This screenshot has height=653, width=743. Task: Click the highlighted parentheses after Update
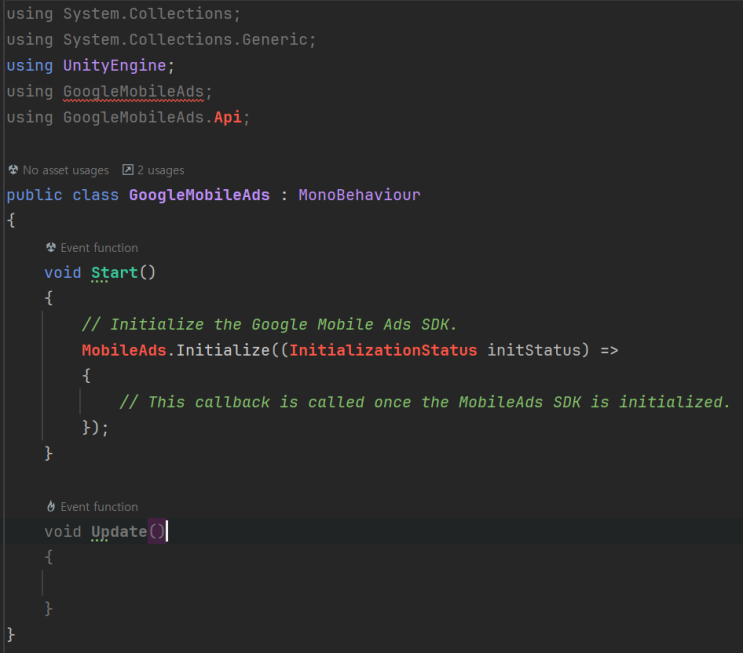[x=157, y=531]
